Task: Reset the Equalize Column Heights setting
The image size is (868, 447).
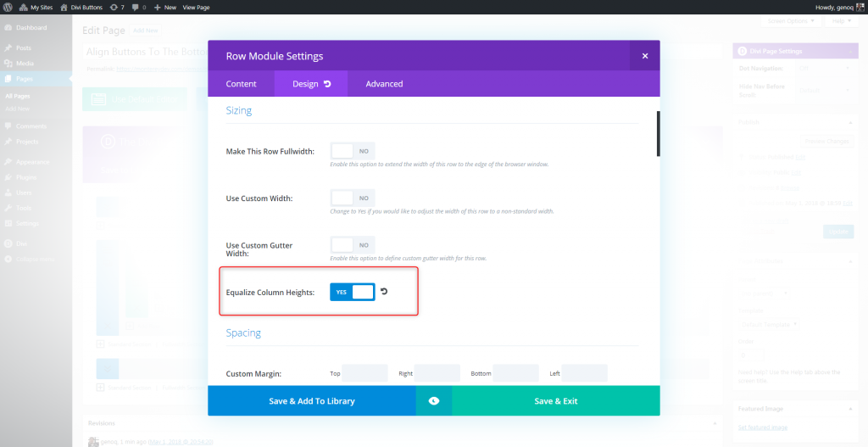Action: 384,291
